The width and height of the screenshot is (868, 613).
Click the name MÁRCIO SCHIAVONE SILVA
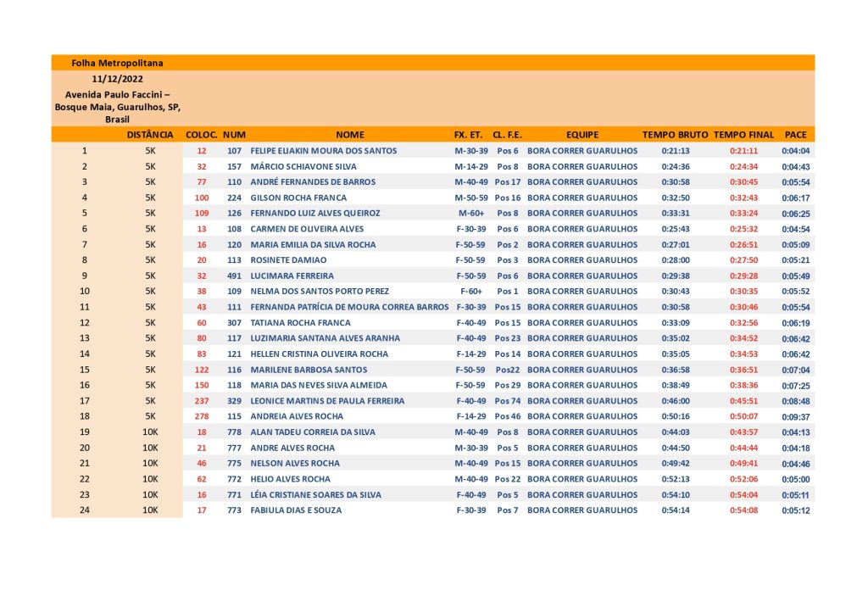303,167
